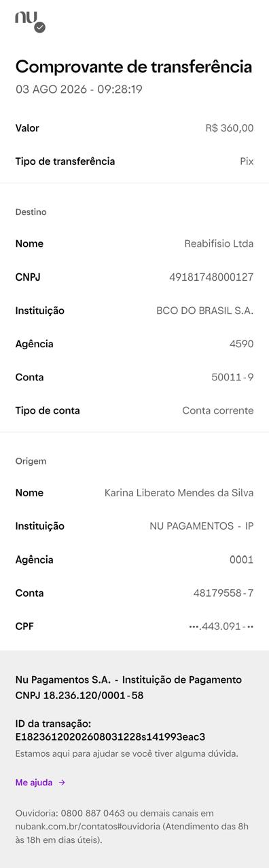Image resolution: width=269 pixels, height=868 pixels.
Task: Click the transfer amount R$ 360,00
Action: pos(230,128)
